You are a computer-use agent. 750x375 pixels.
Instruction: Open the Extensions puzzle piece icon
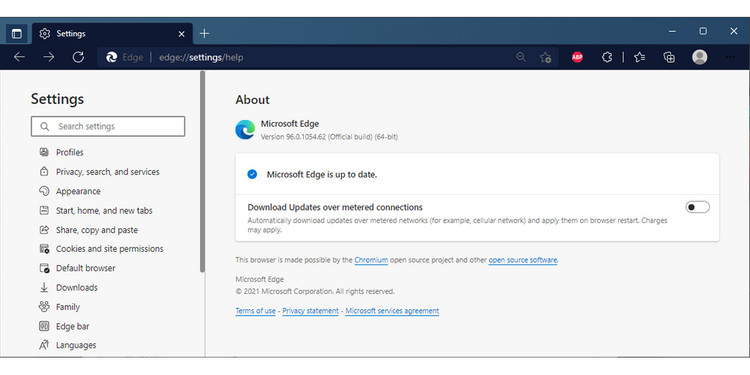607,57
